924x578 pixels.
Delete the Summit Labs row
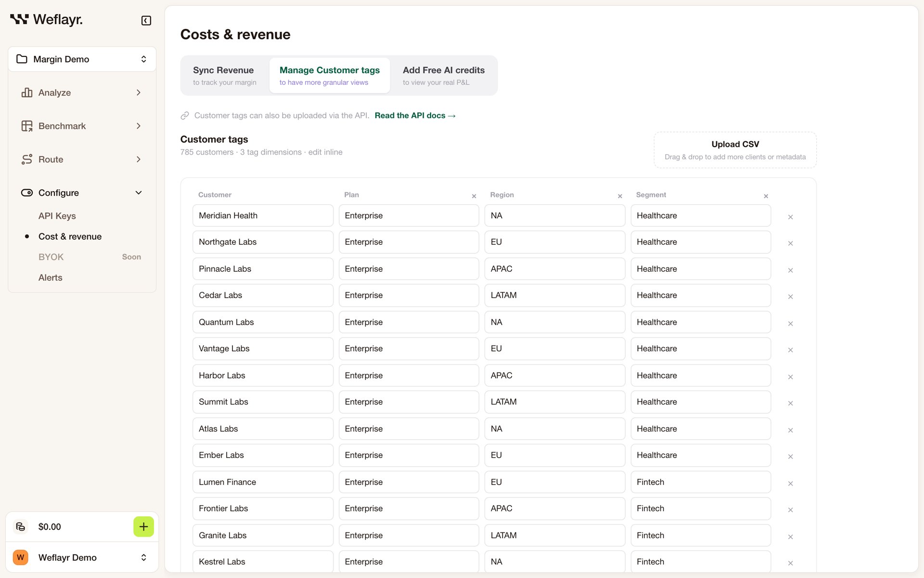point(790,404)
